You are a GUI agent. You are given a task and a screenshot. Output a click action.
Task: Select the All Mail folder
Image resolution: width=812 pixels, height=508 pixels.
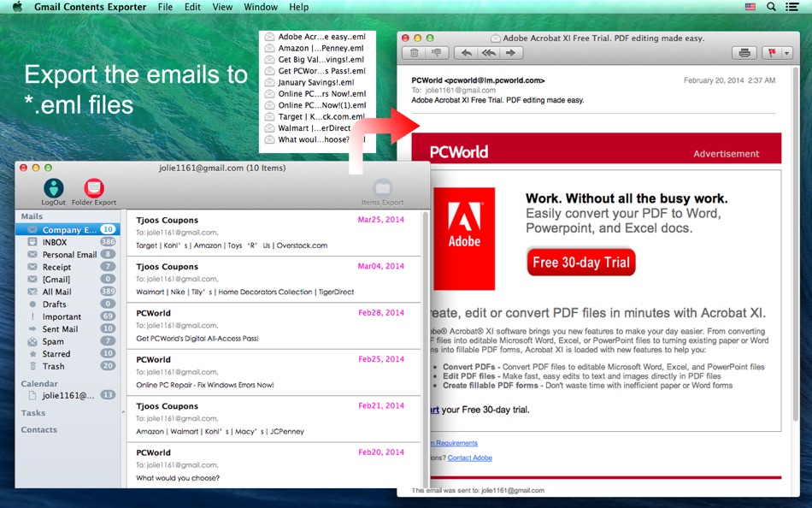point(68,292)
